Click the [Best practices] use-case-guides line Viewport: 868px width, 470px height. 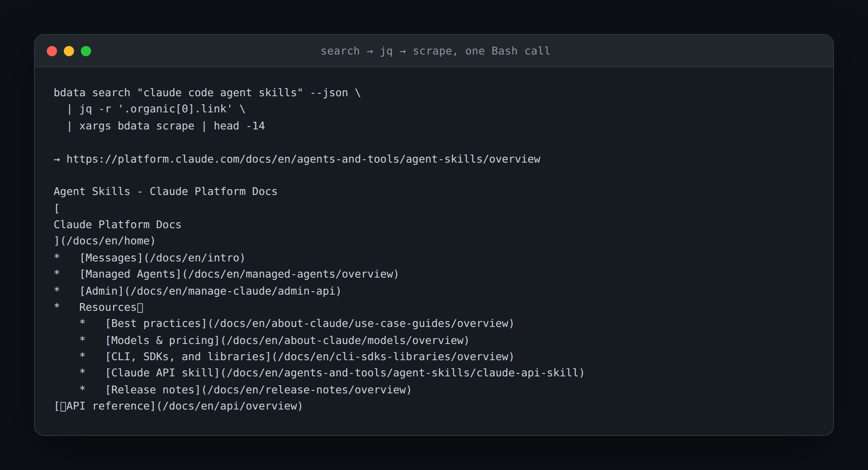pos(297,324)
